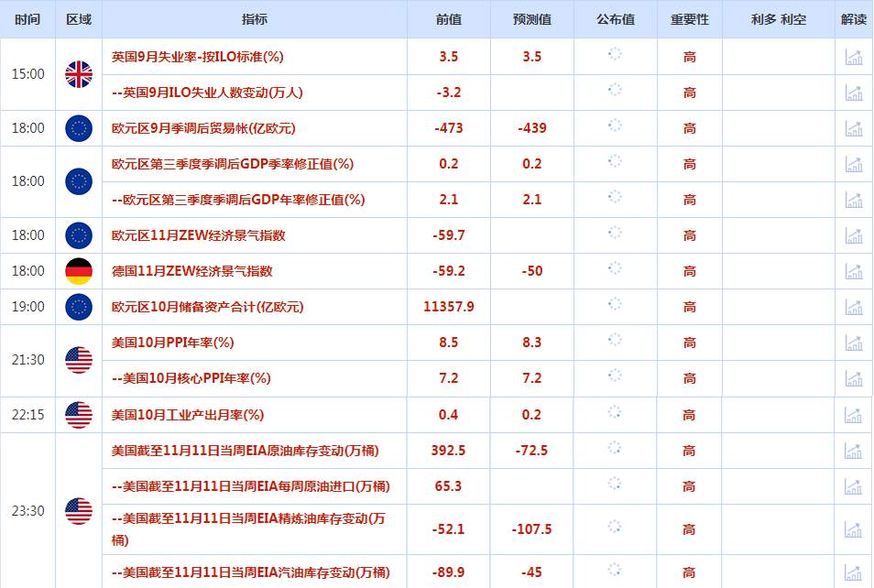Click the 解读 column header
This screenshot has height=588, width=874.
tap(853, 19)
